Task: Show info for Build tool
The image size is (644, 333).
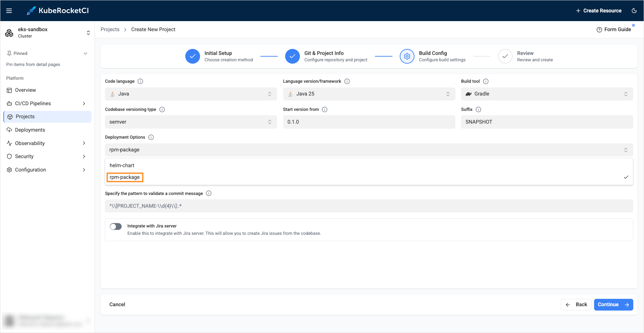Action: (x=486, y=81)
